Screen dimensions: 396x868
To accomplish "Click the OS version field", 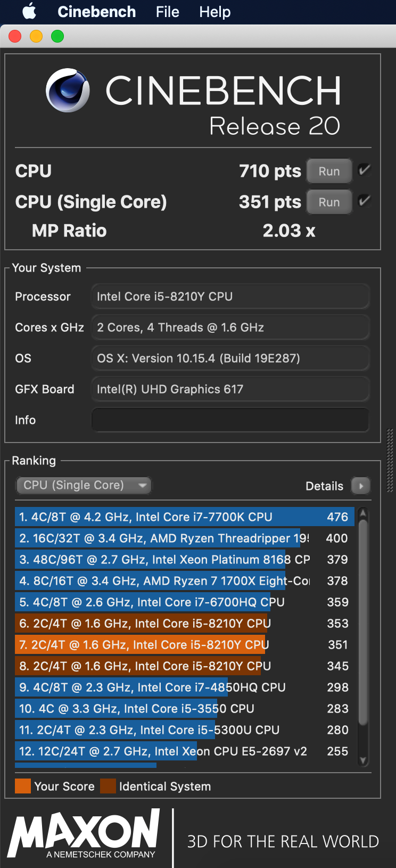I will pos(230,358).
